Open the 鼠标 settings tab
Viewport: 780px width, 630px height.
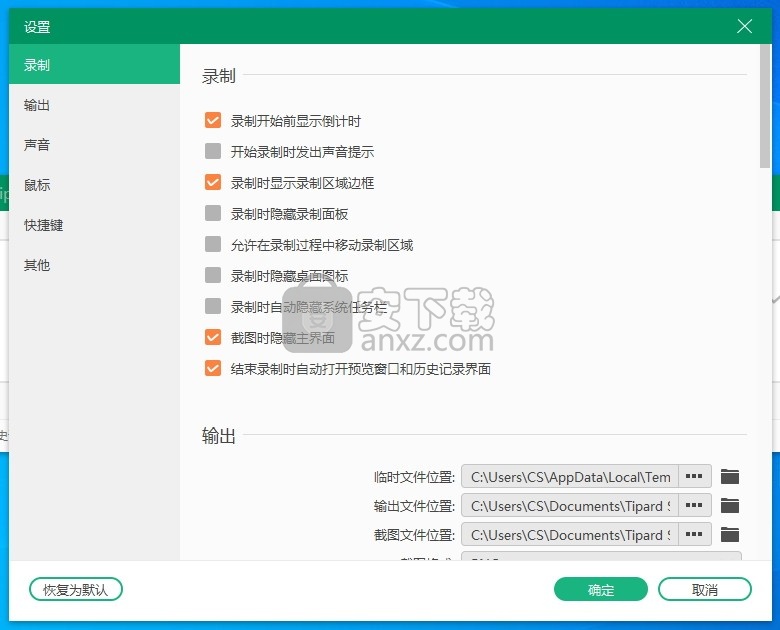point(95,185)
